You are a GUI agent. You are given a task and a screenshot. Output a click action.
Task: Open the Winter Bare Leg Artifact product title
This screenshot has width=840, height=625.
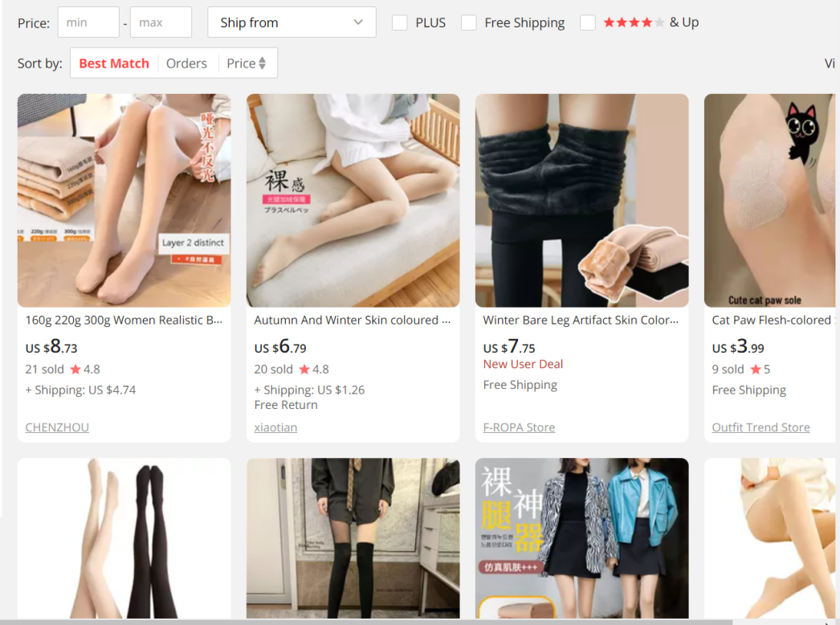(581, 320)
